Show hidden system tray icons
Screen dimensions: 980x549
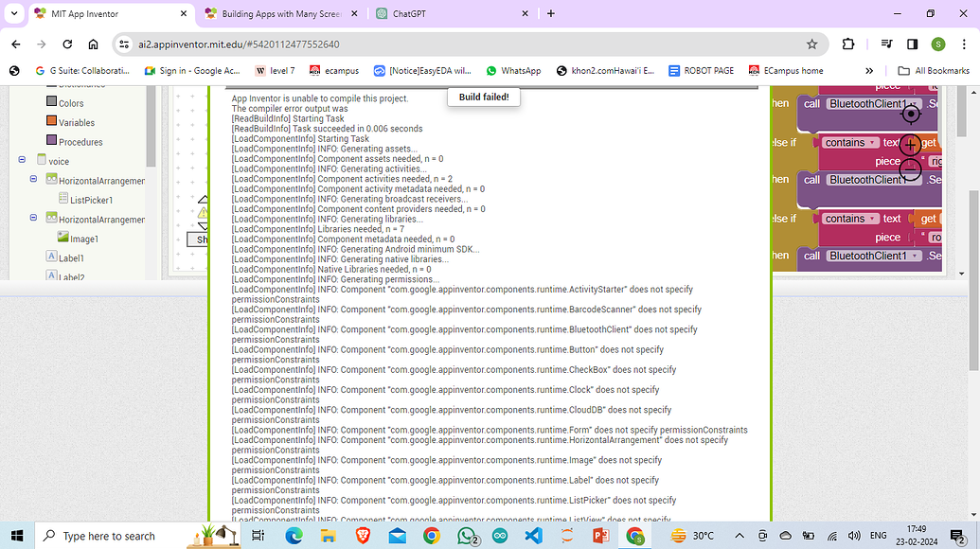click(x=739, y=536)
